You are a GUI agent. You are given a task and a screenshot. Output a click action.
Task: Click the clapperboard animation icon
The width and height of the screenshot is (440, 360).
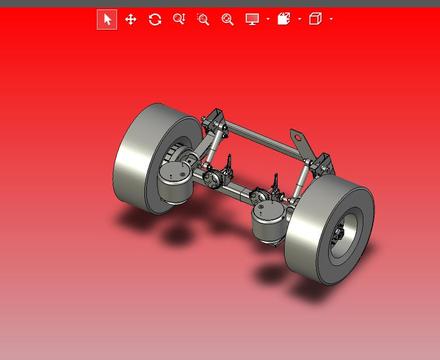point(284,19)
